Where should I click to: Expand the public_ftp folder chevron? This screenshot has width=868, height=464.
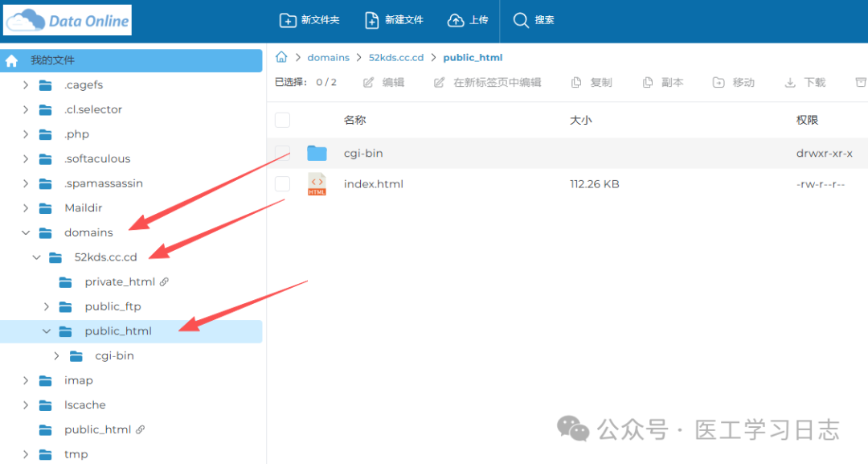[46, 306]
